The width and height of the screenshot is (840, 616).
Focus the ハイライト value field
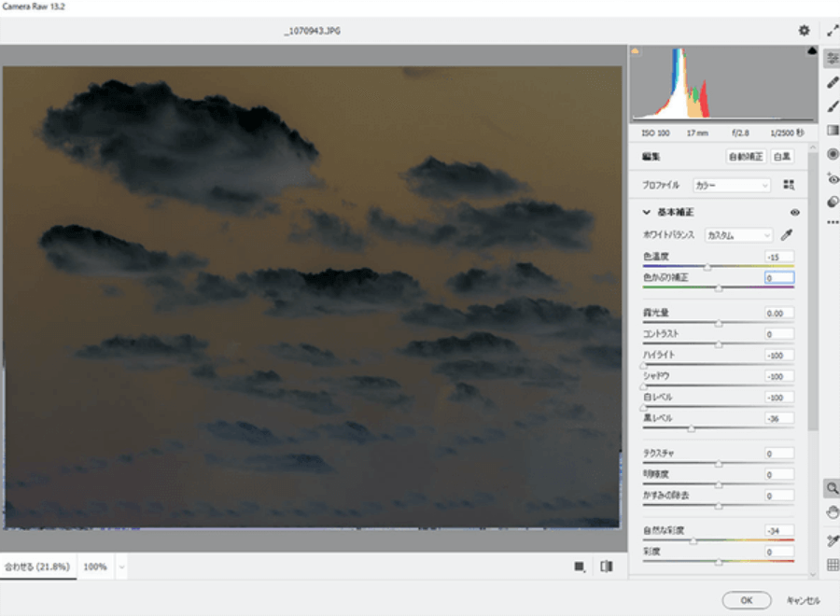tap(779, 356)
